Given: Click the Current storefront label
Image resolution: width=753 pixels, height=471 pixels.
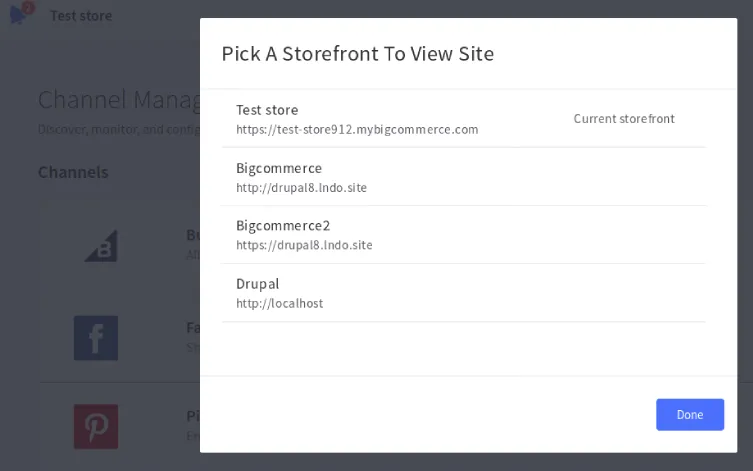Looking at the screenshot, I should click(624, 119).
